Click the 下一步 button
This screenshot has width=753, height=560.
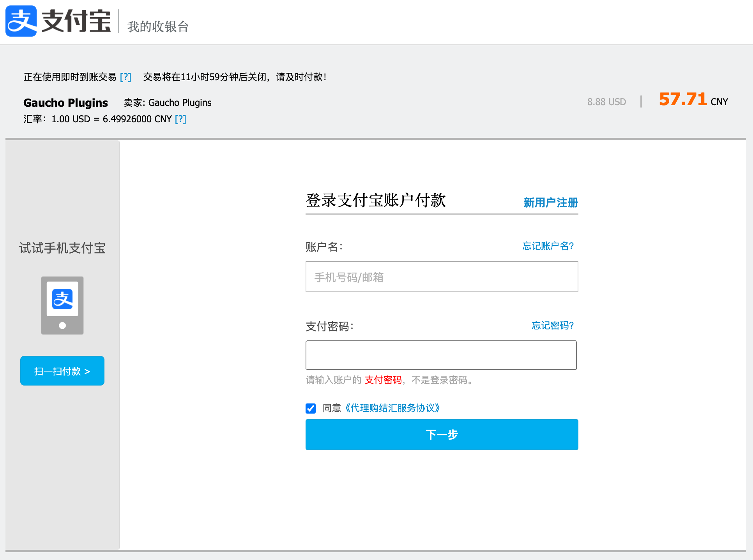(442, 435)
